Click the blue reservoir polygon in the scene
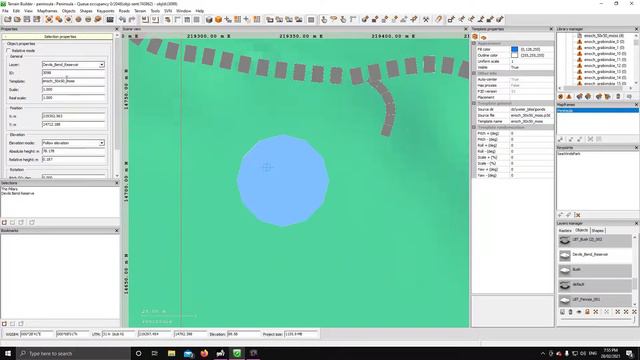The image size is (640, 360). pyautogui.click(x=283, y=180)
